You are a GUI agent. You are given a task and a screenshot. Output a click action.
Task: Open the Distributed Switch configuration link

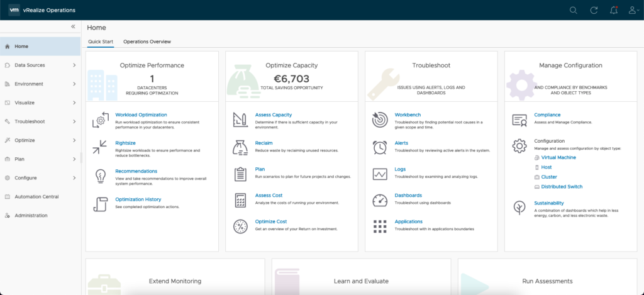(562, 187)
